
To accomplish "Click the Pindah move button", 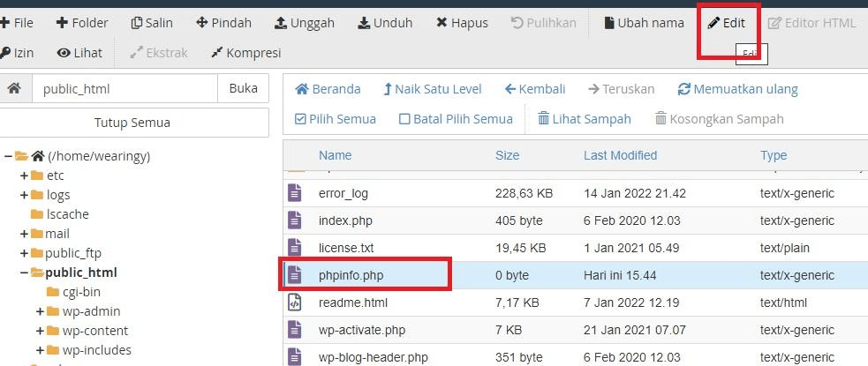I will (223, 23).
